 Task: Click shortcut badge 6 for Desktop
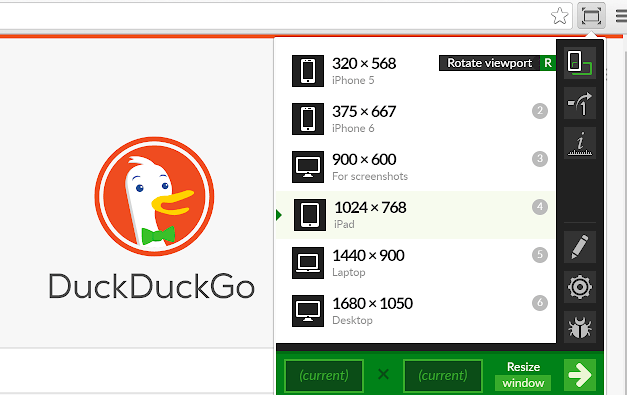(x=540, y=303)
